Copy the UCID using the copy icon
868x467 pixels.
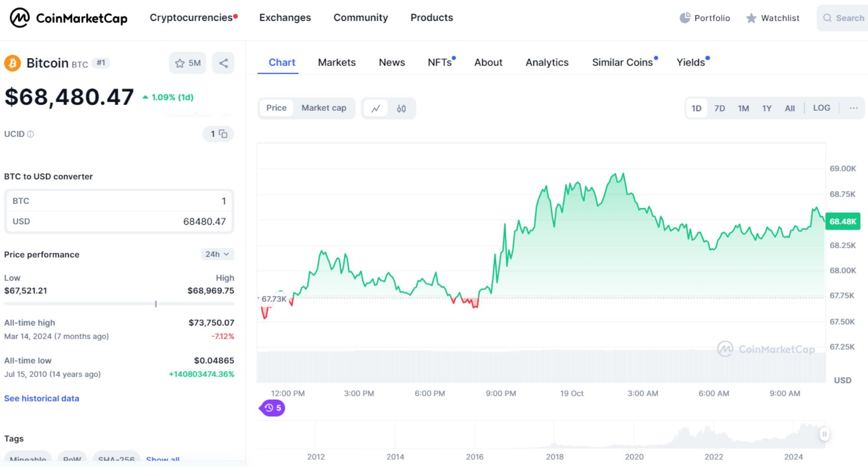(x=223, y=134)
